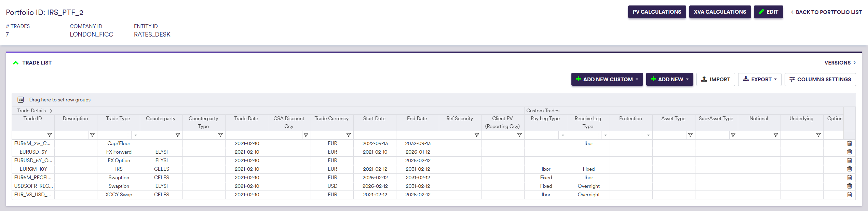This screenshot has width=868, height=211.
Task: Open the Trade ID column filter icon
Action: tap(50, 135)
